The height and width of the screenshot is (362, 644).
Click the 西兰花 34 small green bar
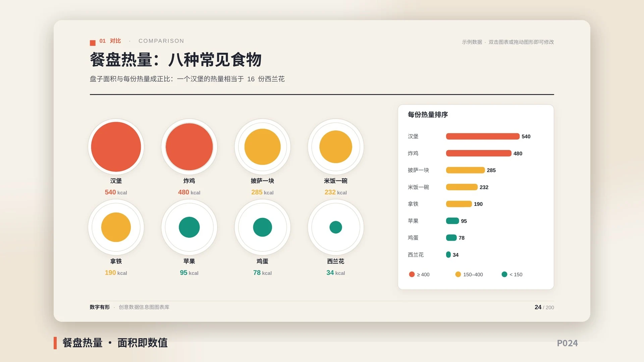pyautogui.click(x=448, y=255)
